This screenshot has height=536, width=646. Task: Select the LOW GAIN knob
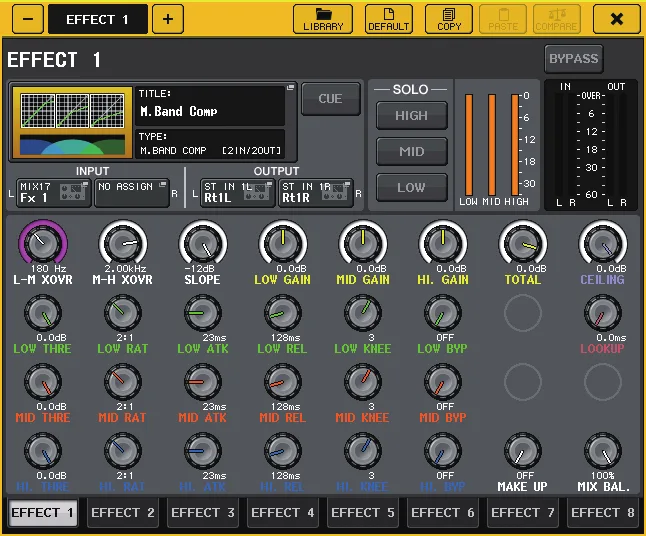pos(283,243)
